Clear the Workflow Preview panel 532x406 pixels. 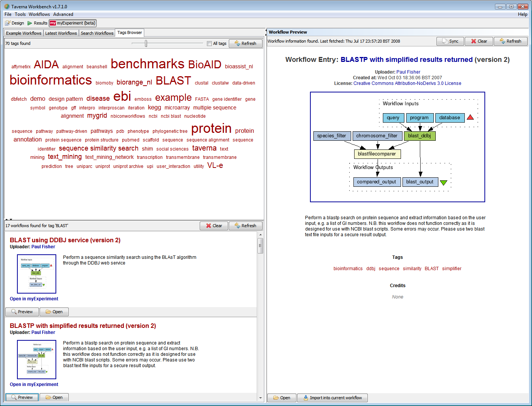coord(479,41)
